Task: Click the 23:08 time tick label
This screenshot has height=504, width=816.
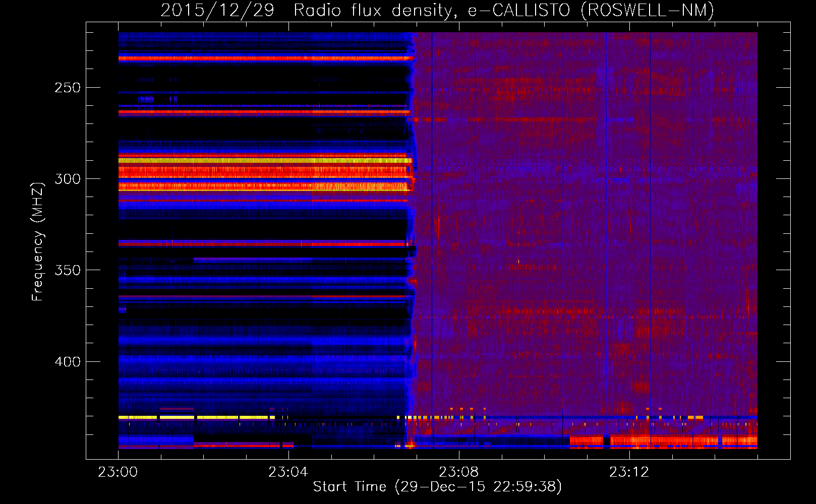Action: (x=459, y=472)
